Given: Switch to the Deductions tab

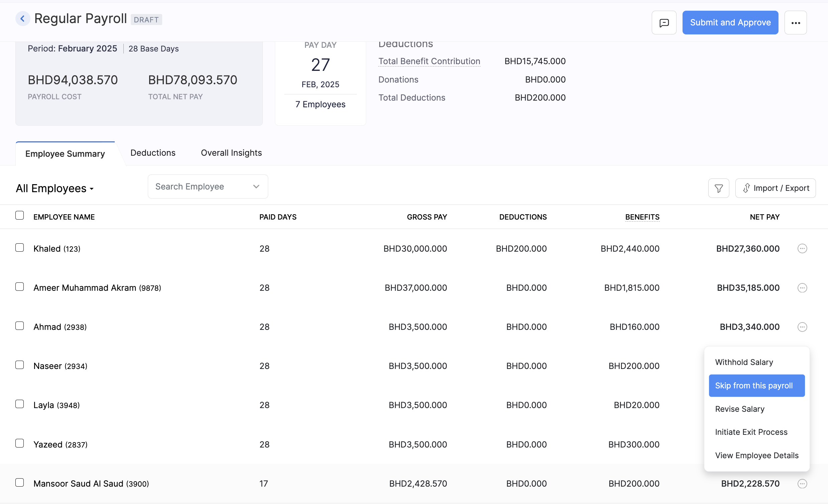Looking at the screenshot, I should click(153, 153).
